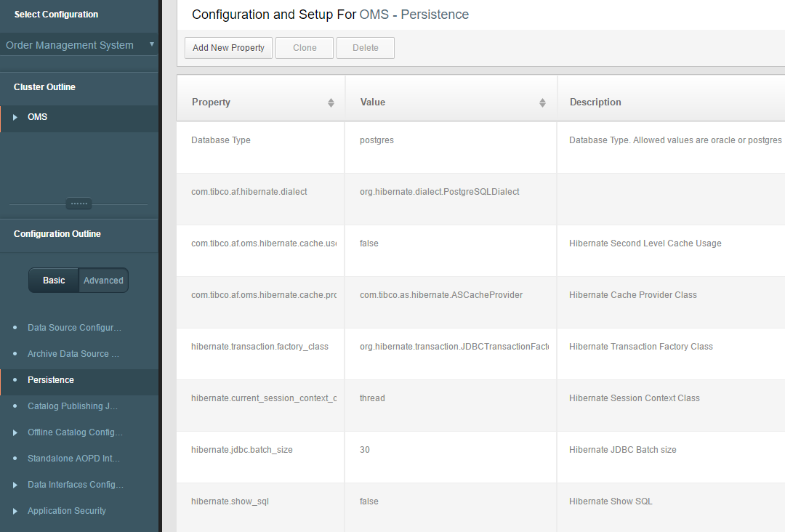Click Hibernate Transaction Factory Class description
Image resolution: width=785 pixels, height=532 pixels.
tap(641, 347)
